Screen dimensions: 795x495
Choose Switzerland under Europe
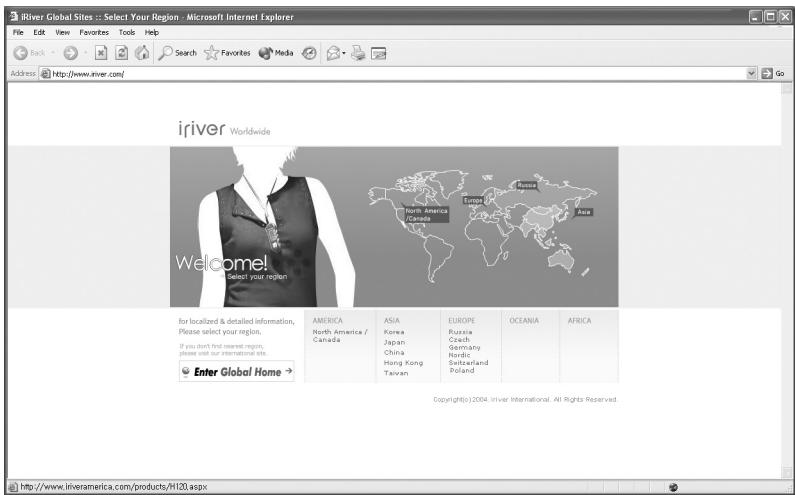[468, 363]
